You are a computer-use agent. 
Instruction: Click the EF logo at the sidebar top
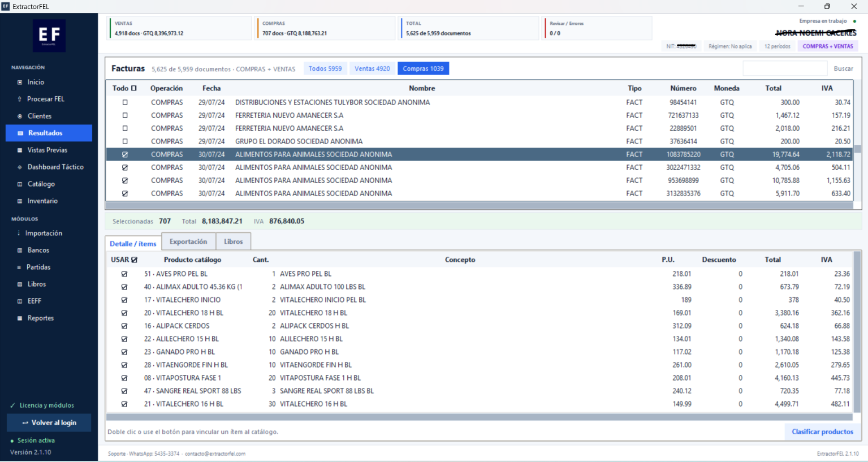[x=49, y=36]
